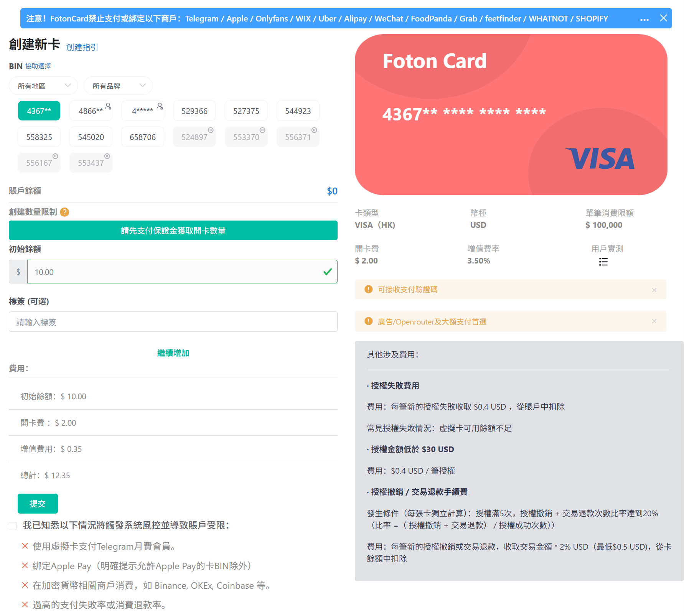684x616 pixels.
Task: Open the banner's more options ellipsis
Action: 644,19
